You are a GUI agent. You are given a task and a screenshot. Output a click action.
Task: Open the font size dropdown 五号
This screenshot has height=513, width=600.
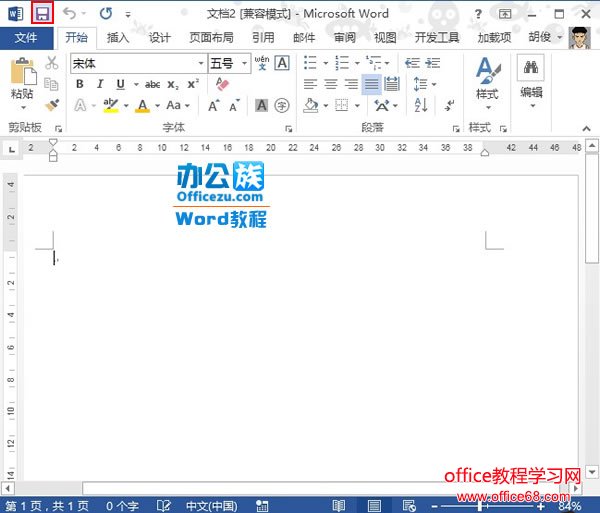244,63
